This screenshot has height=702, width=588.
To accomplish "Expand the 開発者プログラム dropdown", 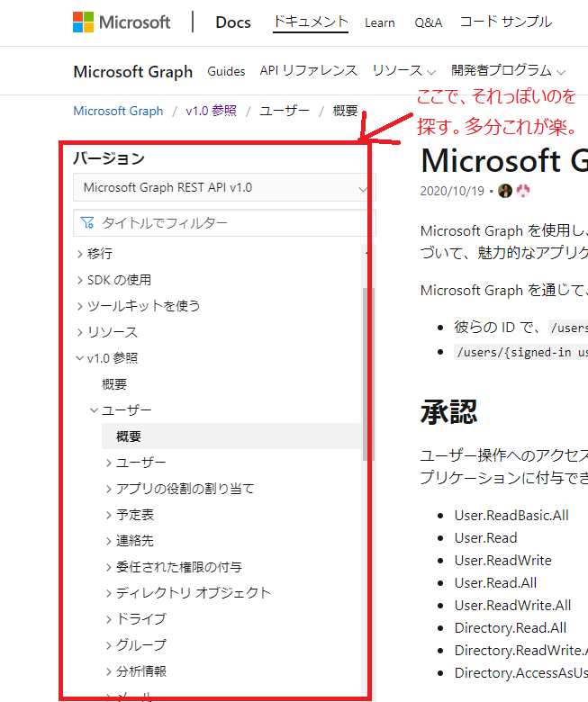I will point(508,71).
